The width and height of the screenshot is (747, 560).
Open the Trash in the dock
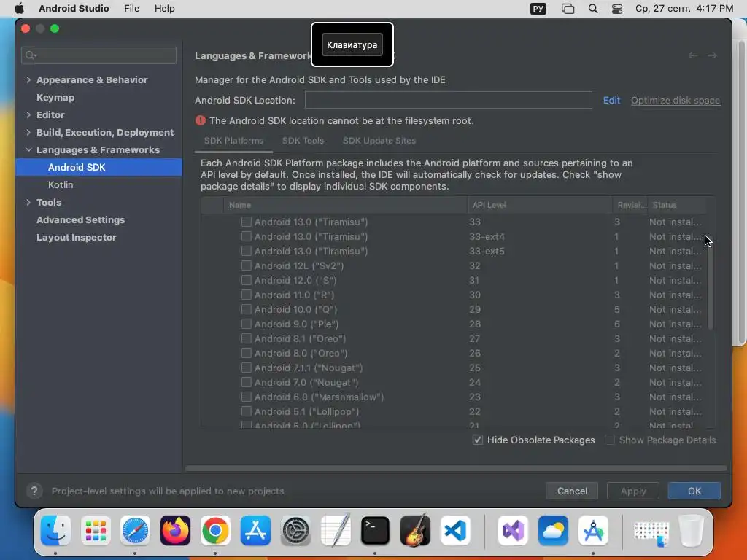coord(691,530)
